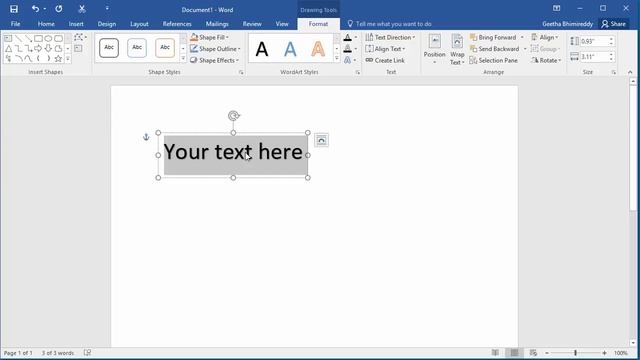Open the Align Text dropdown
The height and width of the screenshot is (360, 640).
(385, 49)
